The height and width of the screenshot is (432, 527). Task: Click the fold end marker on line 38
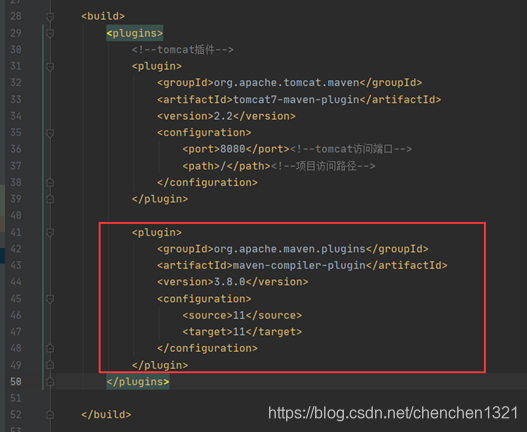(50, 183)
